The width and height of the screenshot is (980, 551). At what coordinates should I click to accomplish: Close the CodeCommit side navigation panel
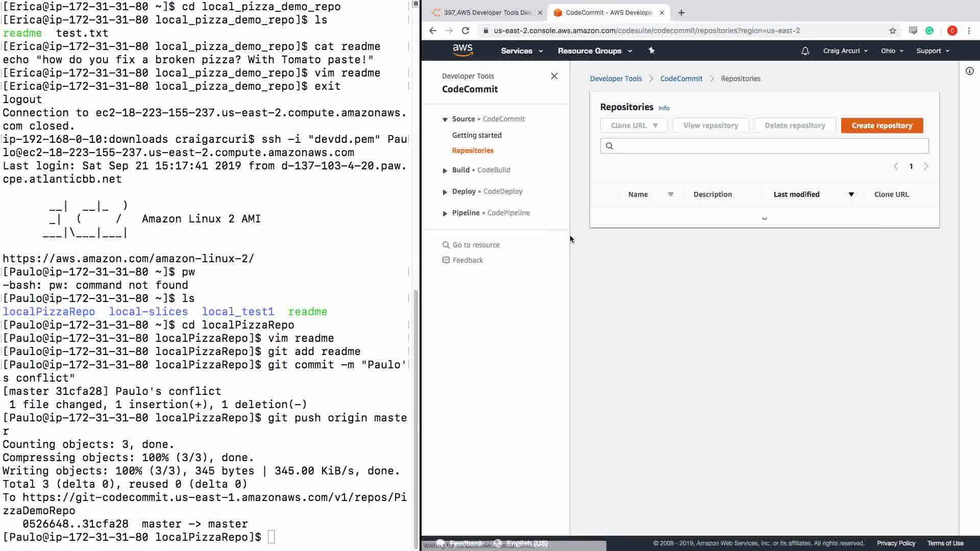tap(554, 76)
